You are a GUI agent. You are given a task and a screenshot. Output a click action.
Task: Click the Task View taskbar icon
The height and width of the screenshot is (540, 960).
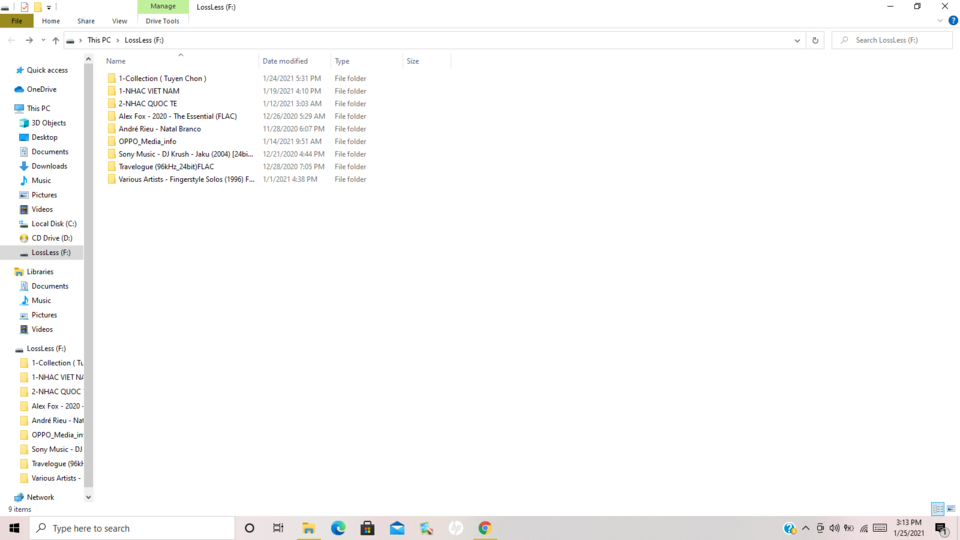click(x=279, y=528)
